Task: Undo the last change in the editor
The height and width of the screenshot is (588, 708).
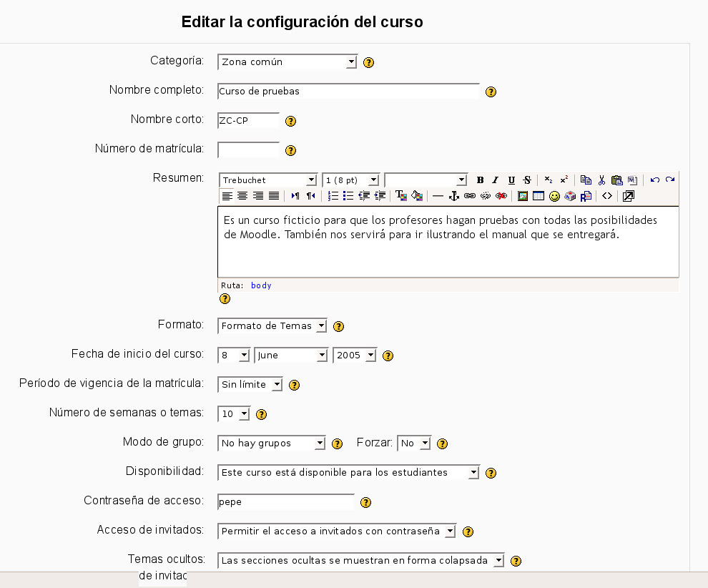Action: click(x=655, y=180)
